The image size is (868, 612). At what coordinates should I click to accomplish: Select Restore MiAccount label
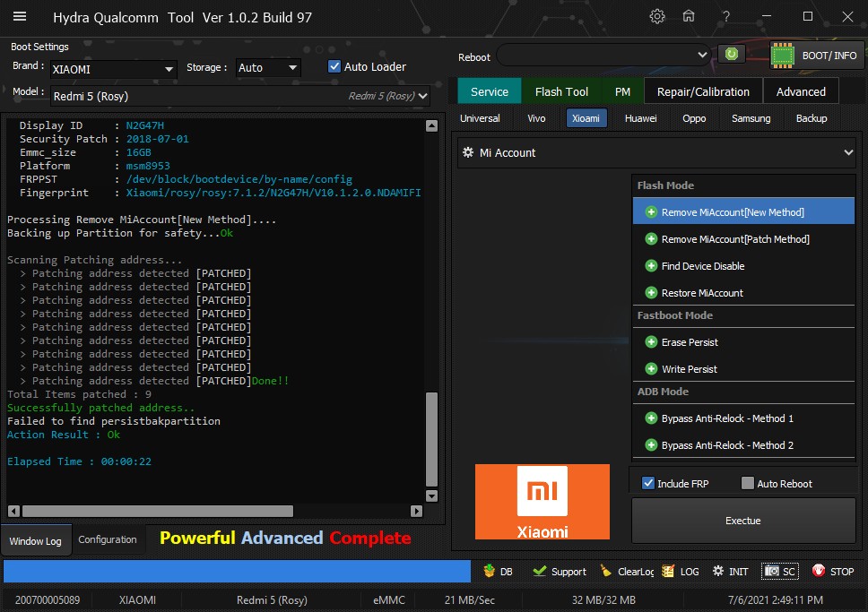click(702, 293)
